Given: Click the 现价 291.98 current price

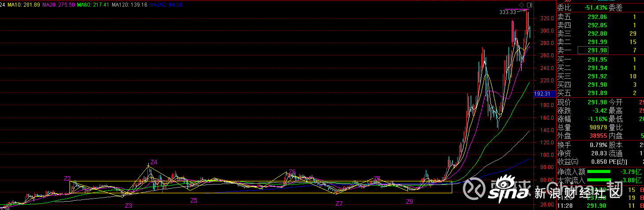Looking at the screenshot, I should pyautogui.click(x=597, y=102).
